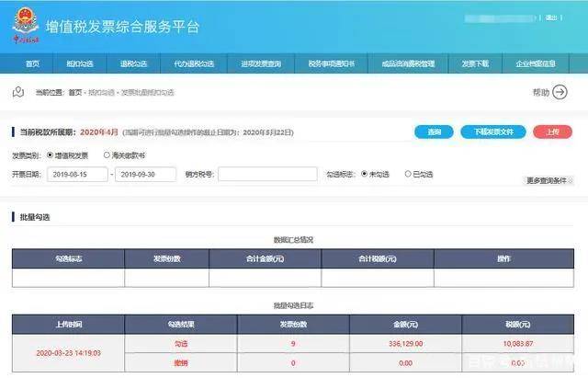The height and width of the screenshot is (378, 588).
Task: Open the 企业档案信息 navigation tab
Action: pos(536,63)
